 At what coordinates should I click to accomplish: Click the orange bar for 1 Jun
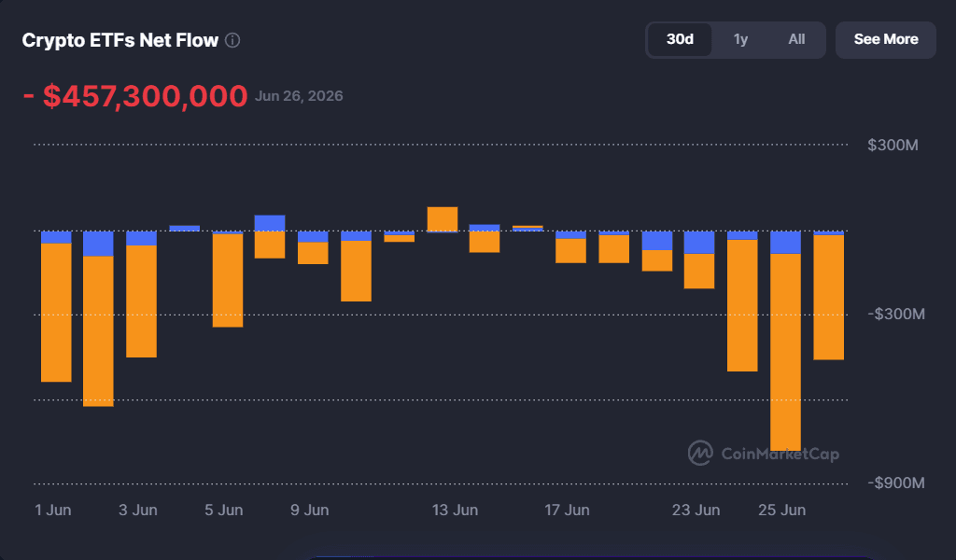pyautogui.click(x=56, y=313)
